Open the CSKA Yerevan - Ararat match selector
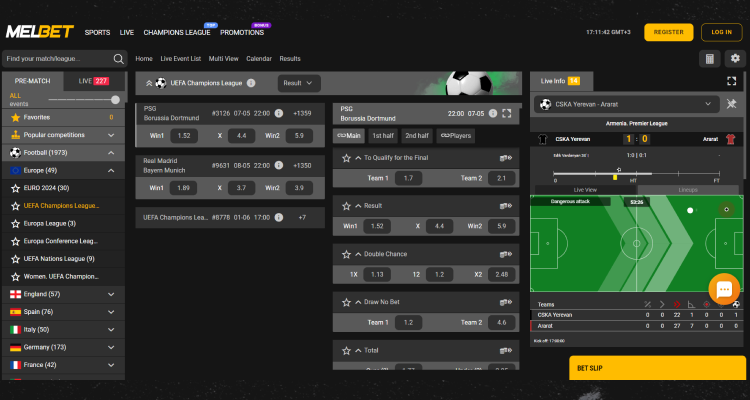Viewport: 750px width, 400px height. click(x=627, y=104)
